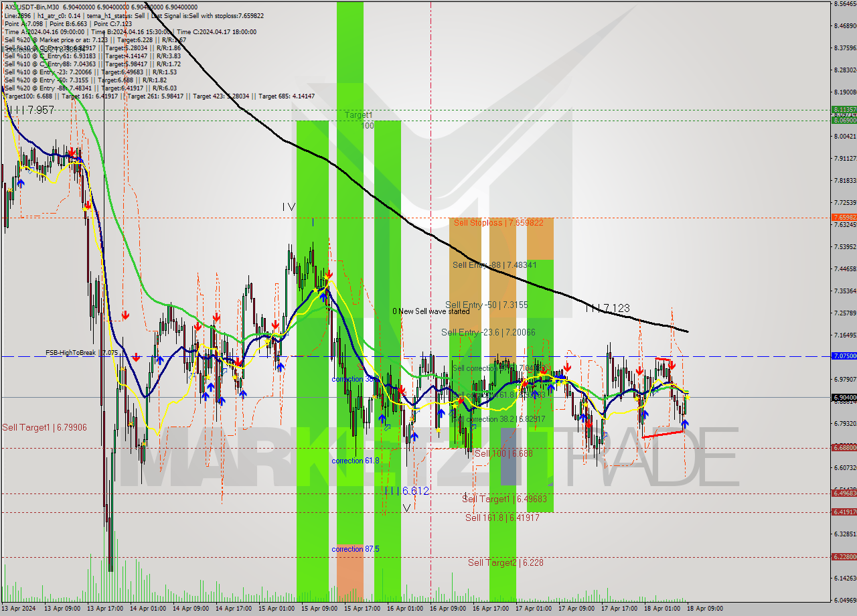Screen dimensions: 857x616
Task: Select the wave marker 6.612 label
Action: point(406,491)
